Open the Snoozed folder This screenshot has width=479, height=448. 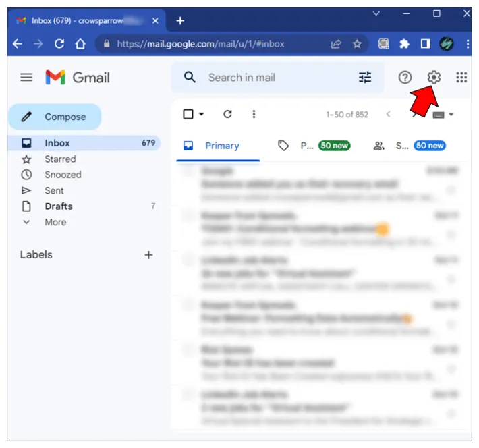click(84, 175)
